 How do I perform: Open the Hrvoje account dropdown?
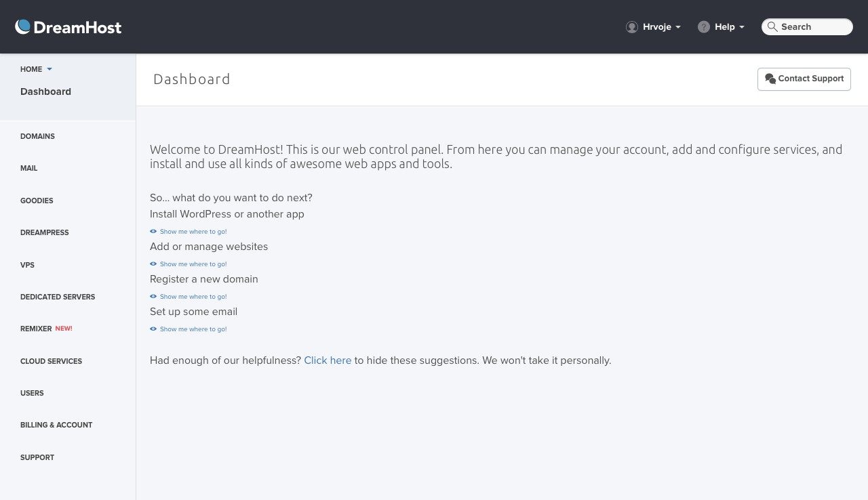point(654,27)
